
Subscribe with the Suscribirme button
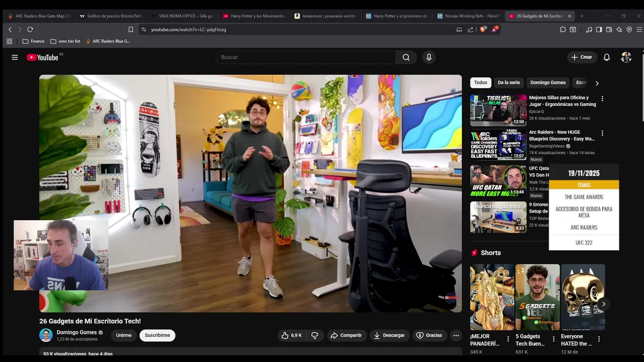[x=157, y=335]
